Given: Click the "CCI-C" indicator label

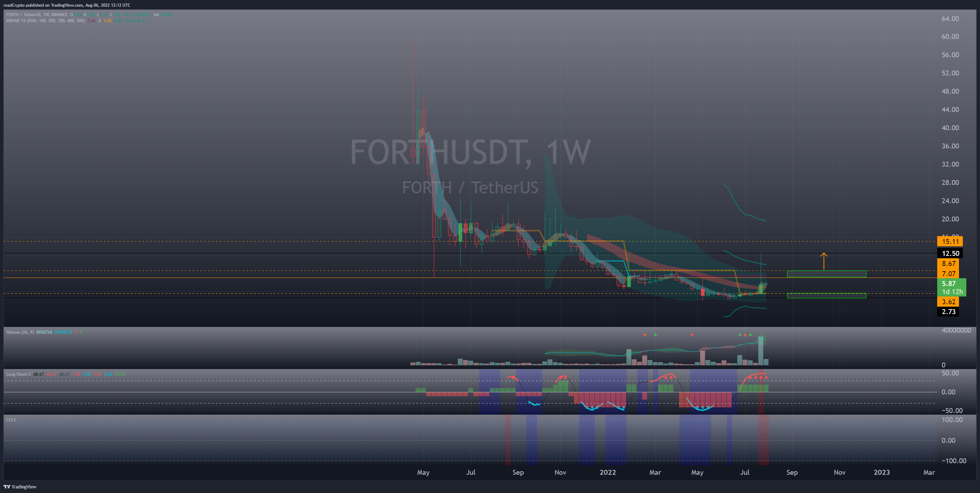Looking at the screenshot, I should (x=11, y=420).
